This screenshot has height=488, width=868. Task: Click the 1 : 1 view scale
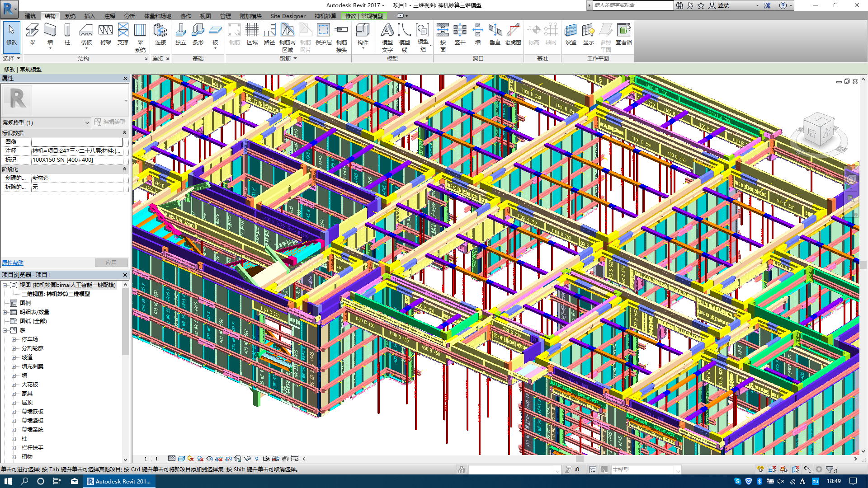click(151, 459)
